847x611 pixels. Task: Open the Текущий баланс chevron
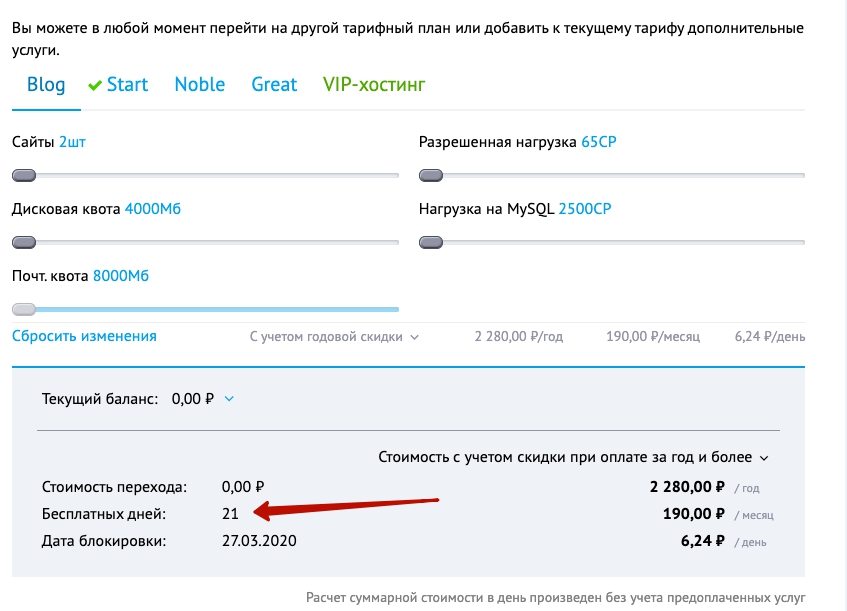pos(229,399)
